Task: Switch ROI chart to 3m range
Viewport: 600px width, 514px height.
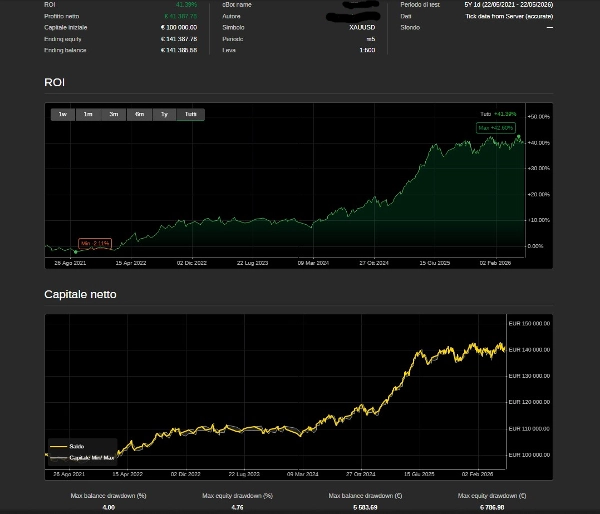Action: tap(114, 114)
